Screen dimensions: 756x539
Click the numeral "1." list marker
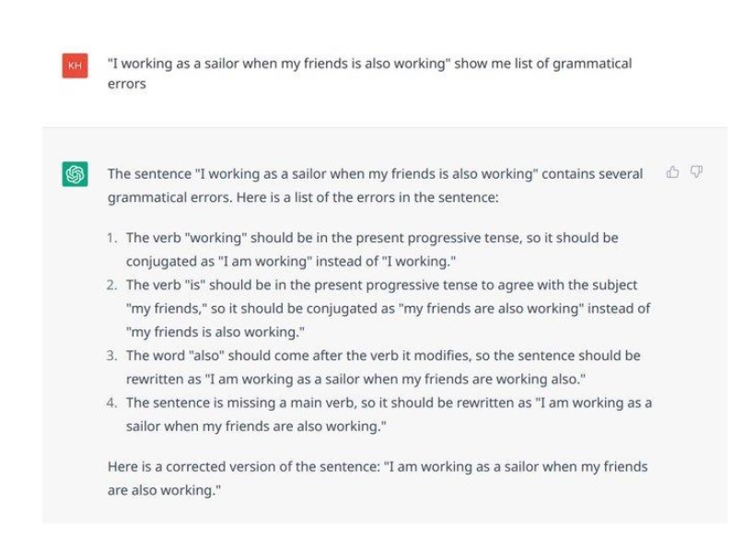click(111, 238)
